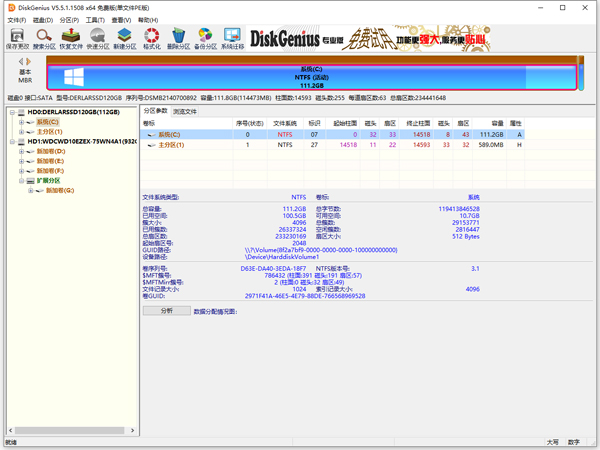The width and height of the screenshot is (600, 450).
Task: Select the New Partition (新建分区) icon
Action: tap(125, 39)
